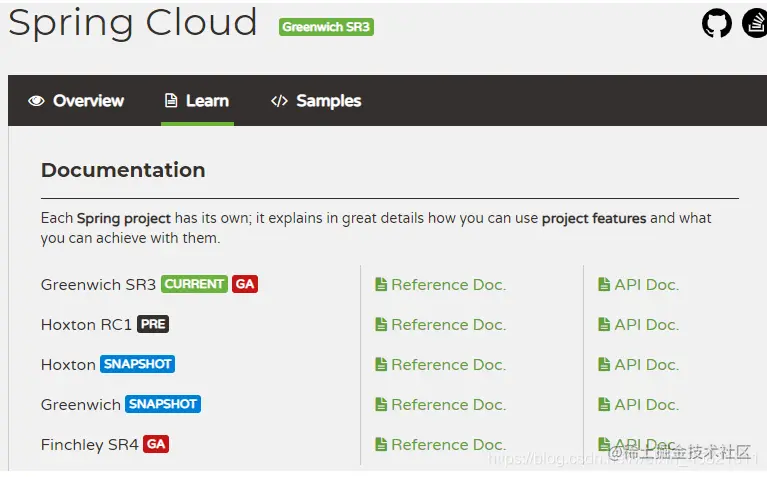Open Greenwich SR3 API Doc link
Image resolution: width=767 pixels, height=477 pixels.
pos(646,285)
